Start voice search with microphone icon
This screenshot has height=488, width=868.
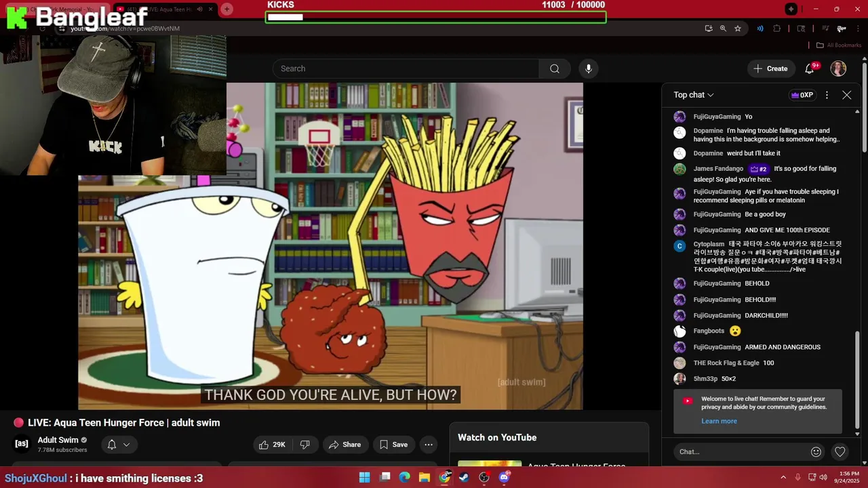pyautogui.click(x=589, y=68)
